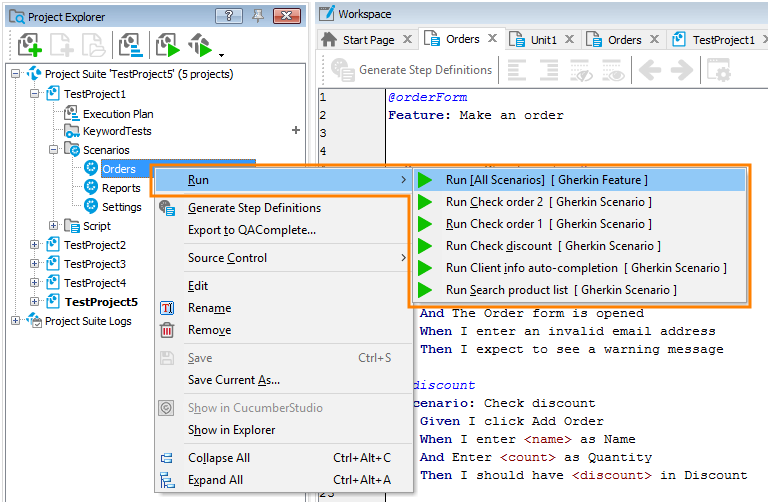
Task: Expand the Script tree node
Action: click(54, 226)
